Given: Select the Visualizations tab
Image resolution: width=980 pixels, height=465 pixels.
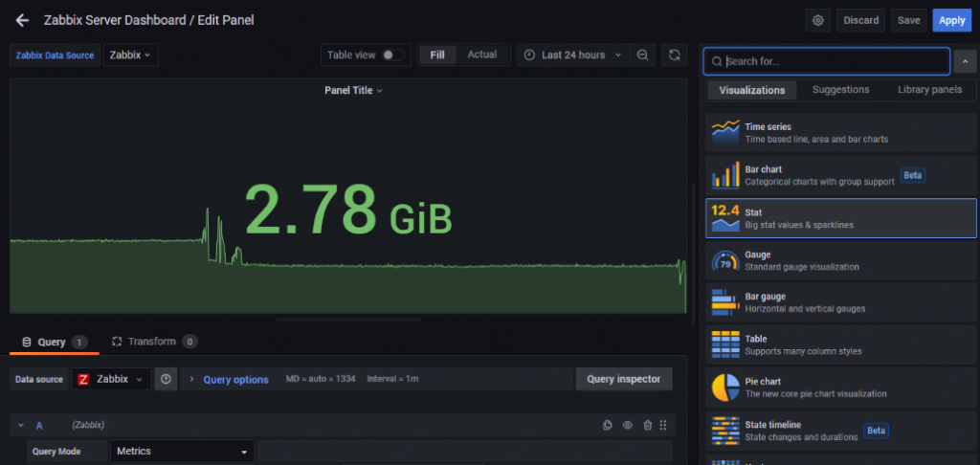Looking at the screenshot, I should (x=752, y=90).
